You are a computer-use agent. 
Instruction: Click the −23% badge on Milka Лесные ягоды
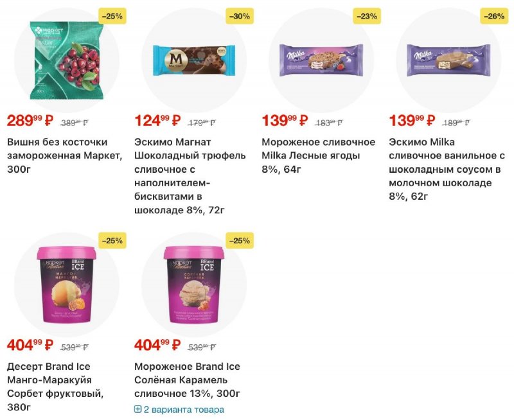(366, 16)
